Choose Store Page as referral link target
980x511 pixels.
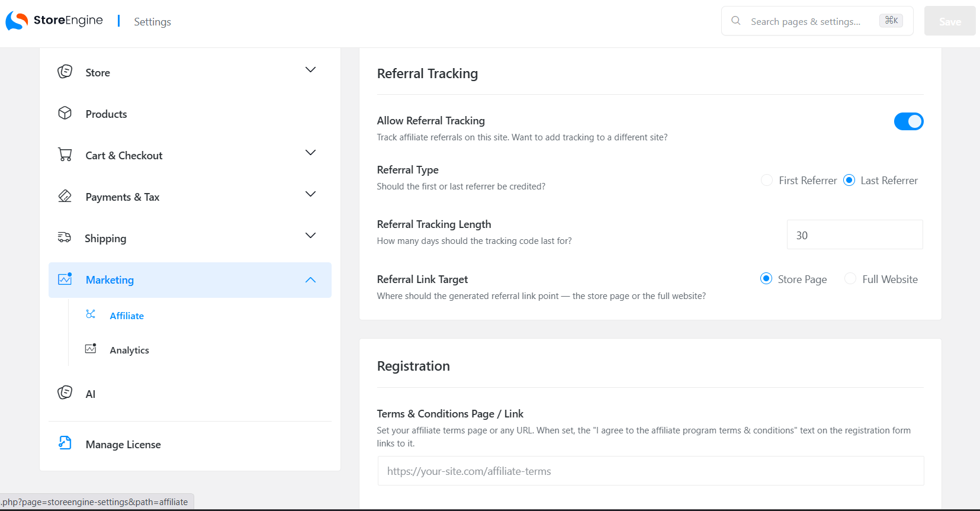tap(766, 278)
